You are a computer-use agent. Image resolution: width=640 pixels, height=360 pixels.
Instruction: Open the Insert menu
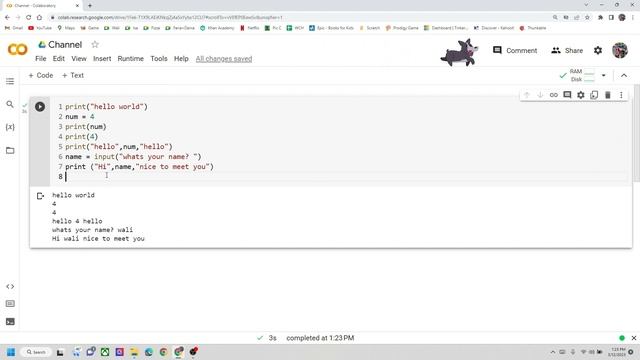102,59
